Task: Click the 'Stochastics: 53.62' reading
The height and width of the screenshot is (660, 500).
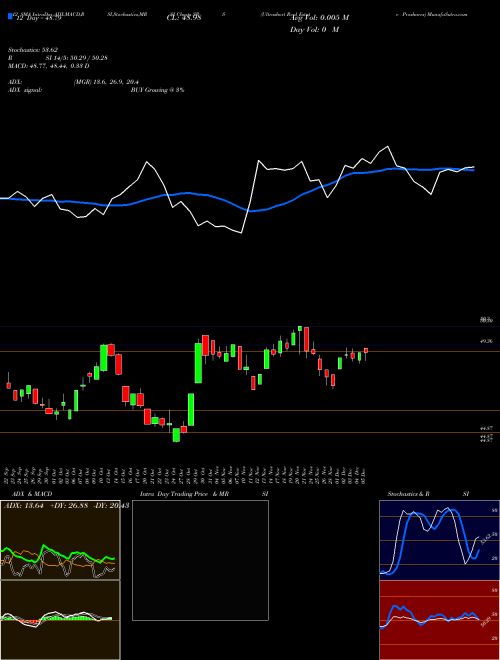Action: click(x=35, y=50)
